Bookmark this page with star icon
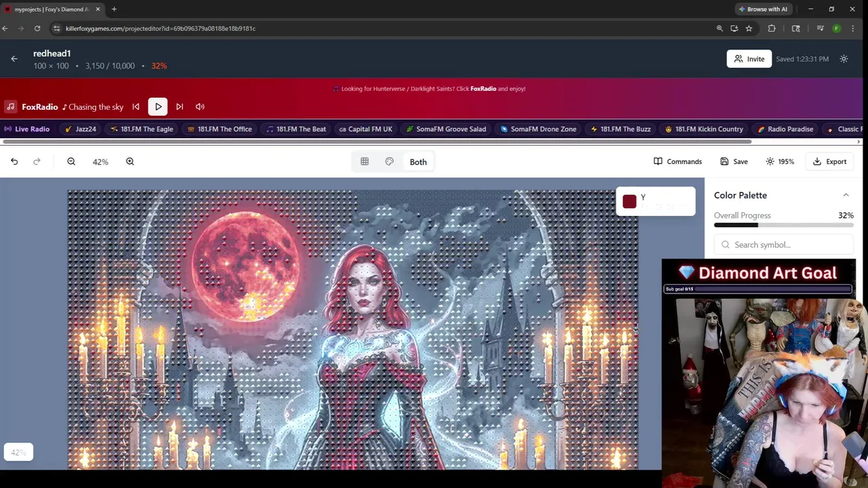Screen dimensions: 868x488 point(749,28)
